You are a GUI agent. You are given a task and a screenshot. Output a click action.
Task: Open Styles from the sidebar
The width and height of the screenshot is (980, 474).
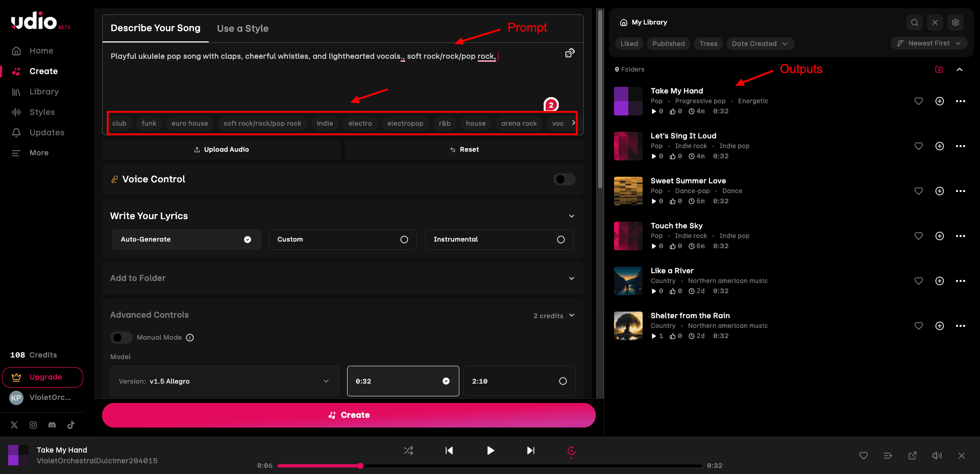[42, 112]
